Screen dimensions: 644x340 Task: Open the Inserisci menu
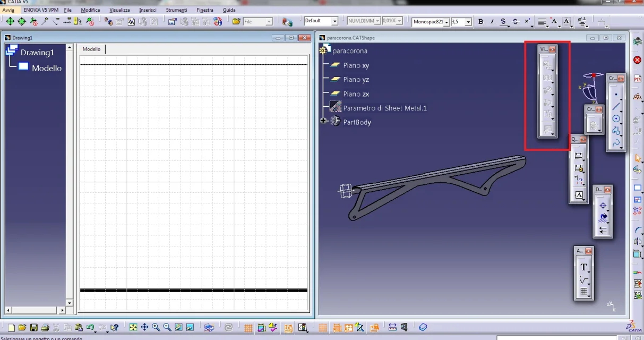tap(148, 10)
